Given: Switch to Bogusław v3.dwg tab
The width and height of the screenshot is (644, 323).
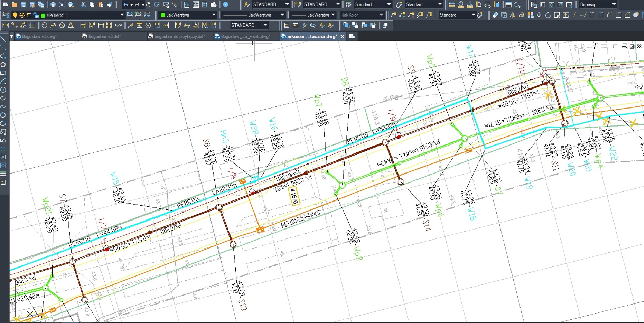Looking at the screenshot, I should click(39, 36).
